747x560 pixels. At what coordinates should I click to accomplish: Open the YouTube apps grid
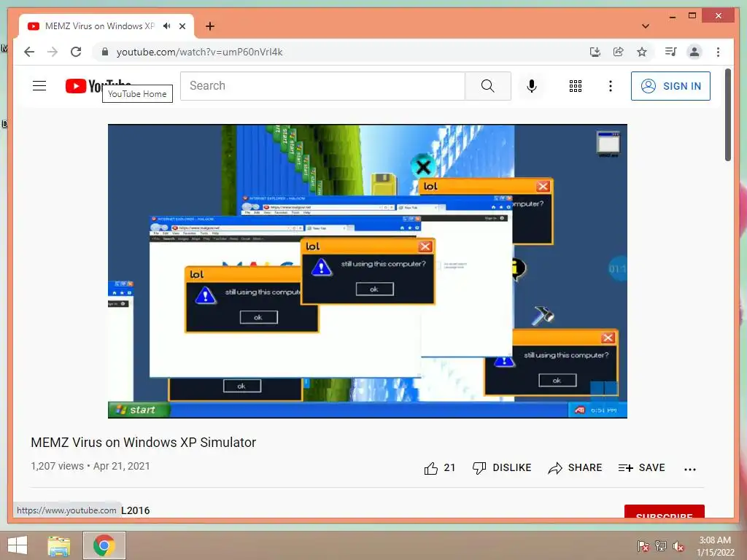(x=576, y=86)
